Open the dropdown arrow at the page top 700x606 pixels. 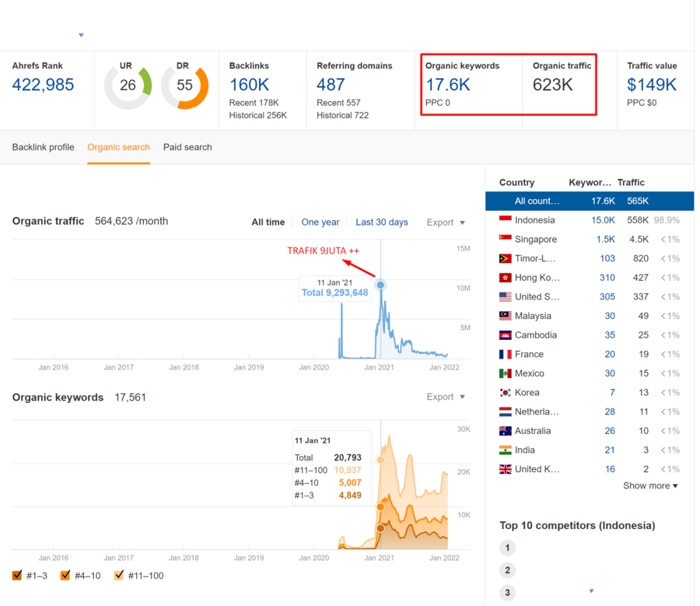[x=81, y=35]
